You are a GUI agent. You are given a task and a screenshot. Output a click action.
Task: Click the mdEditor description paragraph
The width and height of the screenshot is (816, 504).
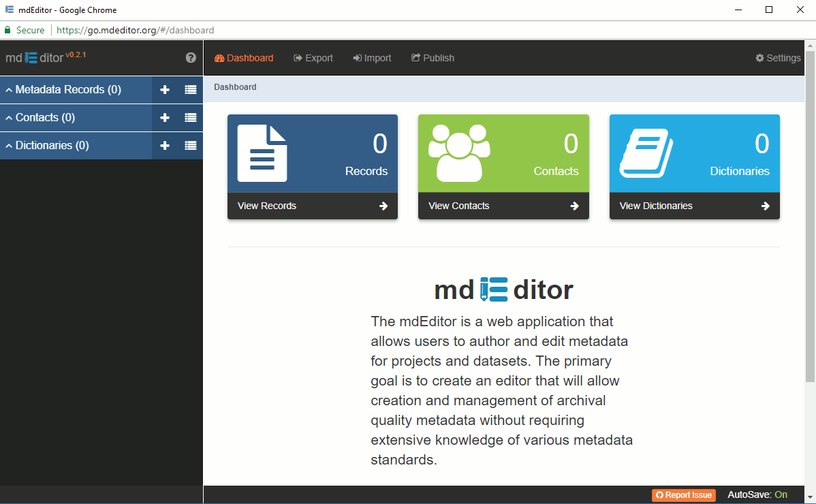click(502, 391)
